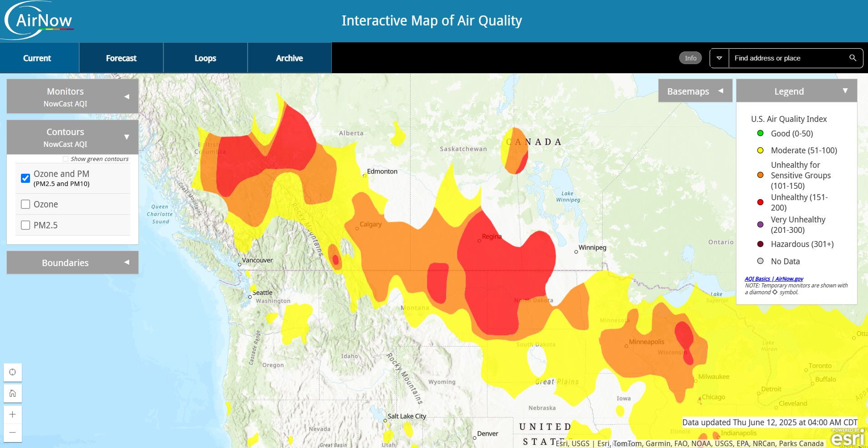The height and width of the screenshot is (448, 868).
Task: Open the Forecast tab
Action: [x=121, y=58]
